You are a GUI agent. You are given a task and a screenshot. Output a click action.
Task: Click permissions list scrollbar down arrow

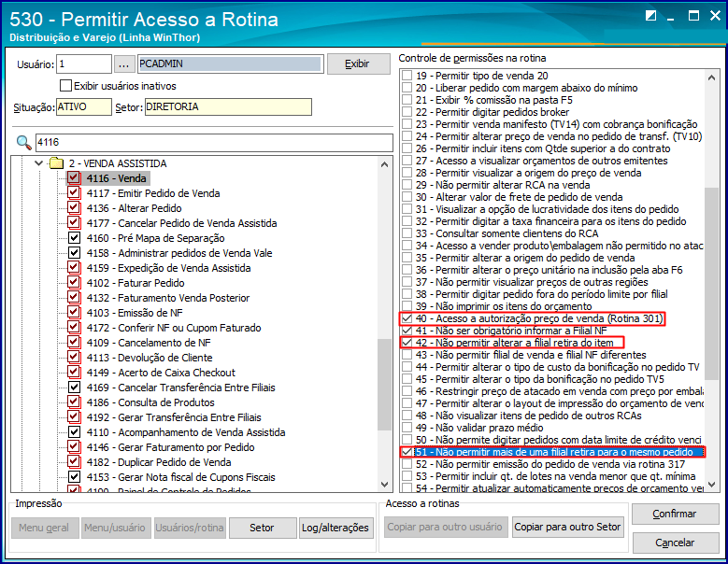click(712, 485)
